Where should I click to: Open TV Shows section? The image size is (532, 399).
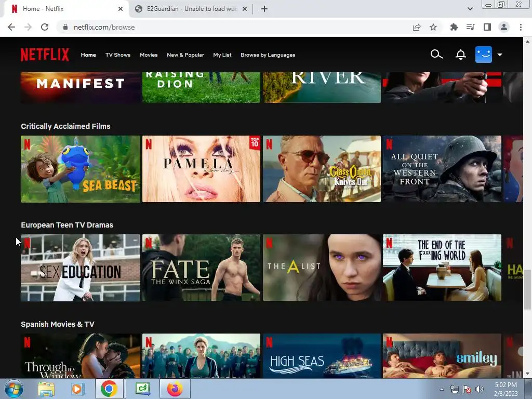(118, 55)
